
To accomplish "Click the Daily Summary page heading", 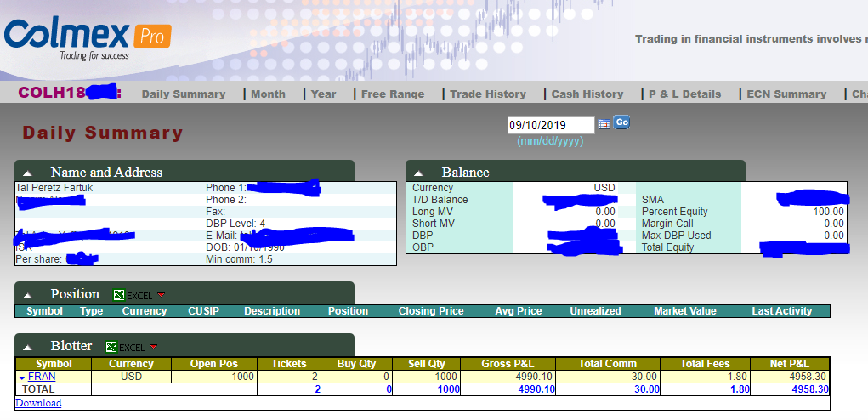I will (x=103, y=133).
